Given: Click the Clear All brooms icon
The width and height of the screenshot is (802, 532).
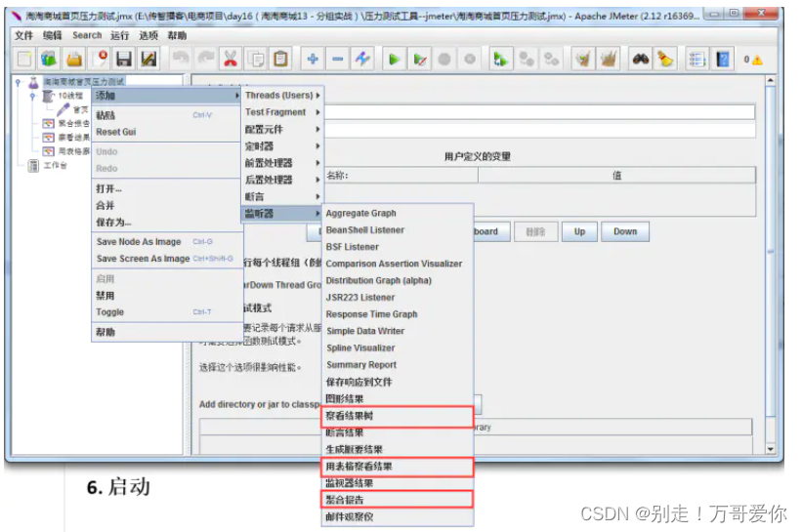Looking at the screenshot, I should point(609,60).
